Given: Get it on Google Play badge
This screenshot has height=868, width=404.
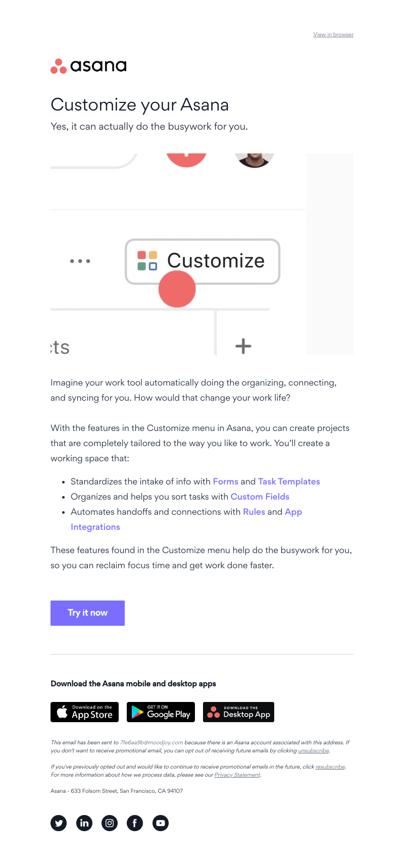Looking at the screenshot, I should click(x=161, y=712).
